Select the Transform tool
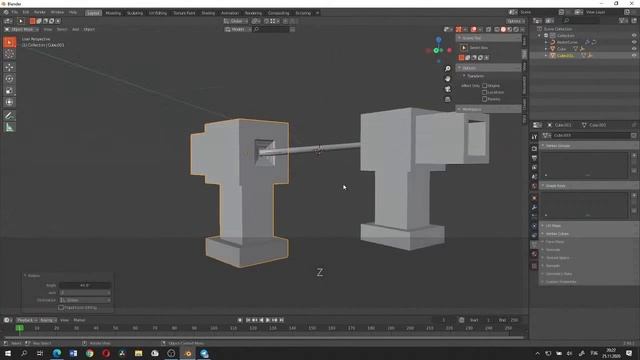 (x=9, y=102)
